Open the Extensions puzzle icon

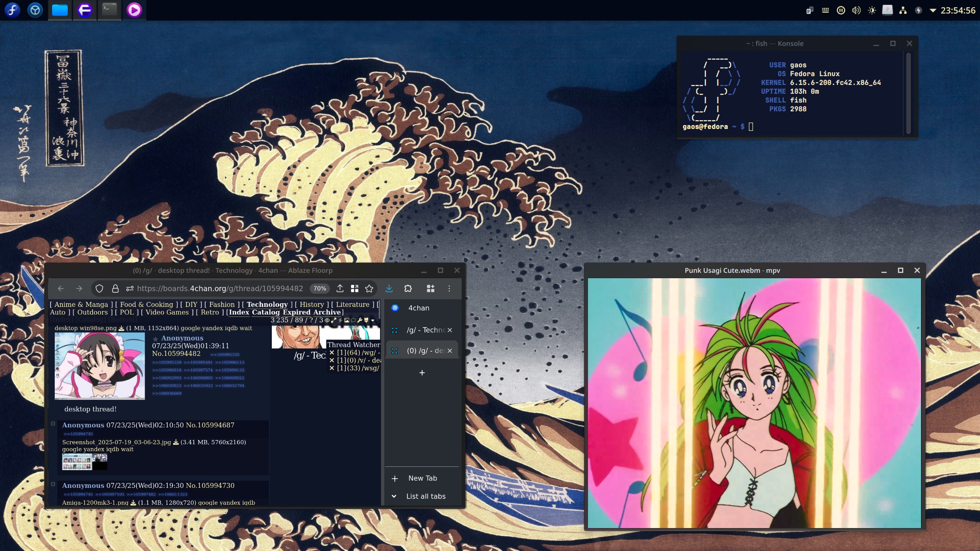408,289
